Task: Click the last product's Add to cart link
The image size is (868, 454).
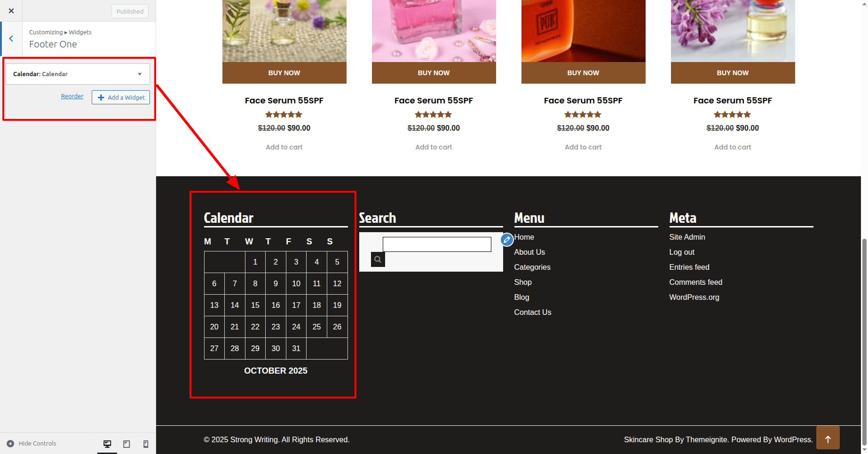Action: point(733,147)
